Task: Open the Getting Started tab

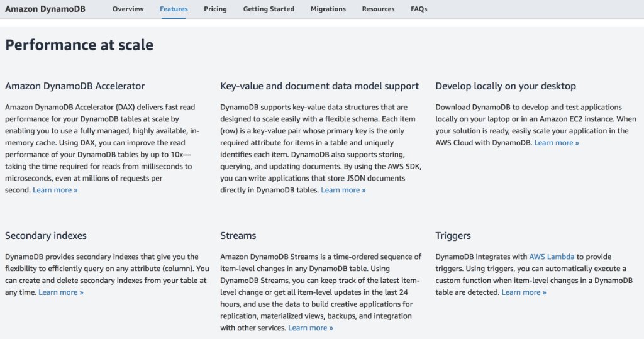Action: coord(269,9)
